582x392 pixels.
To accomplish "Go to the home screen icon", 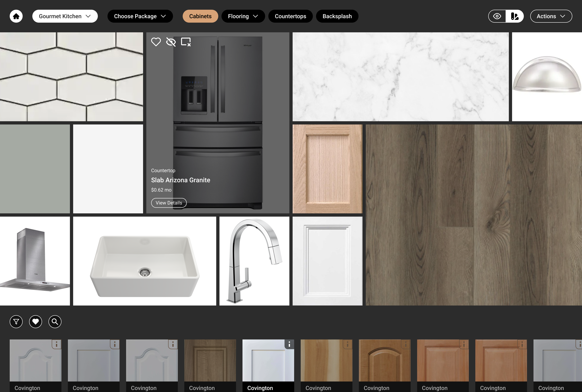I will coord(16,16).
